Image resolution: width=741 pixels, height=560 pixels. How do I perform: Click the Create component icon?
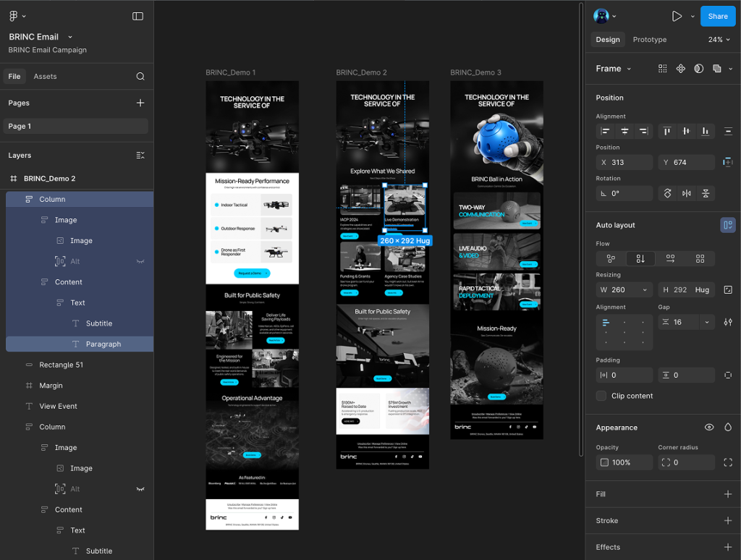pos(680,69)
